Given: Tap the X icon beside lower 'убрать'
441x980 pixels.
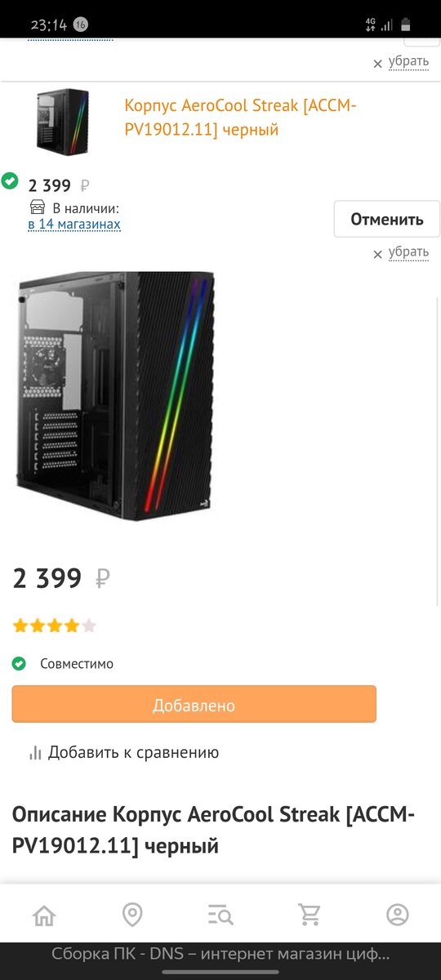Looking at the screenshot, I should pyautogui.click(x=377, y=255).
